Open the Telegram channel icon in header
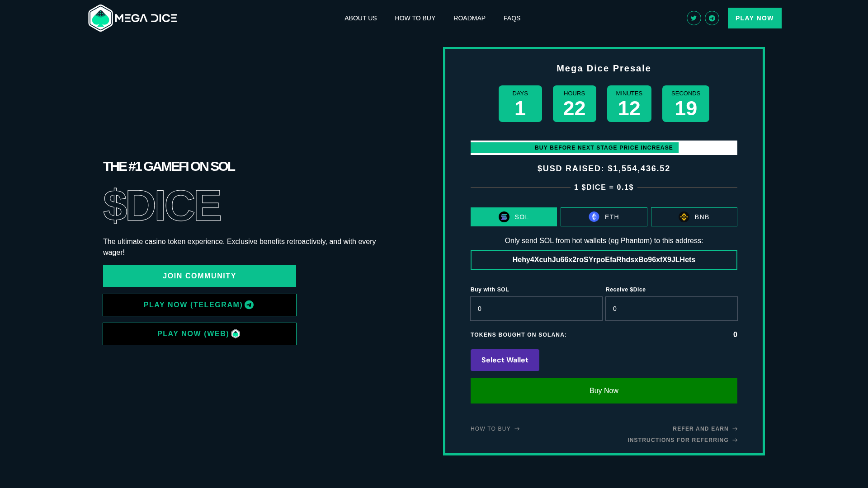The height and width of the screenshot is (488, 868). 712,18
